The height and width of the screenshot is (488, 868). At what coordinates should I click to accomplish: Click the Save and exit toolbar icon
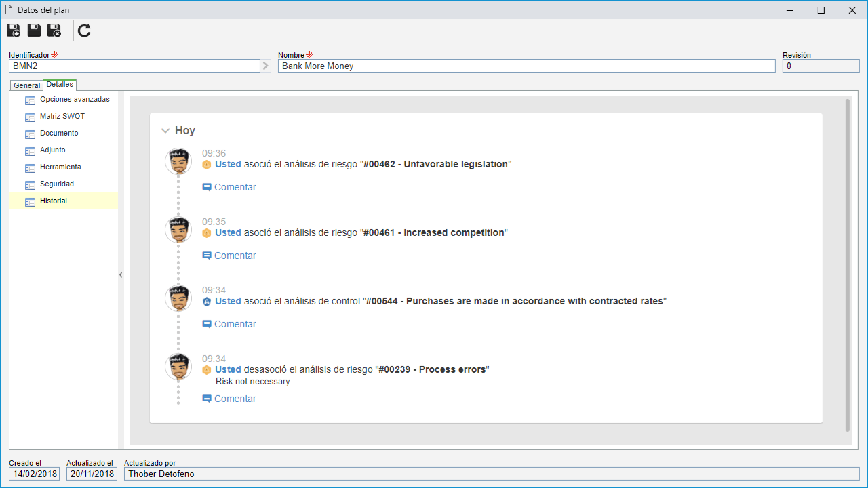pyautogui.click(x=54, y=30)
